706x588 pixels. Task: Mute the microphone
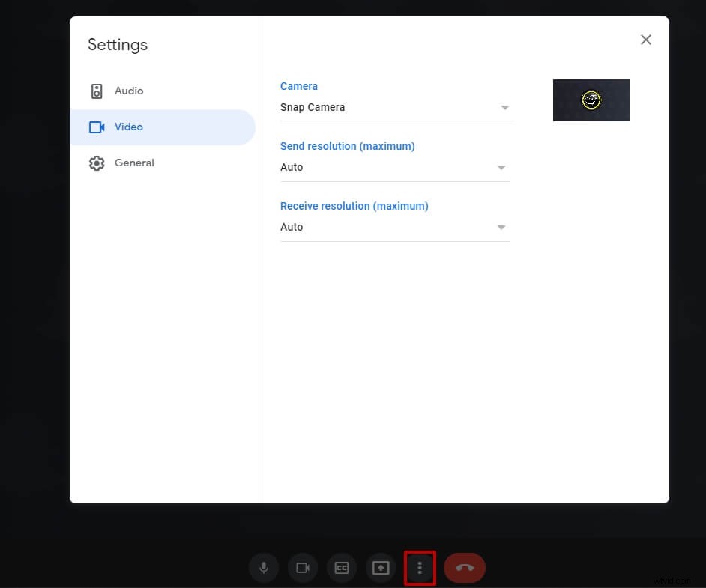pos(263,567)
